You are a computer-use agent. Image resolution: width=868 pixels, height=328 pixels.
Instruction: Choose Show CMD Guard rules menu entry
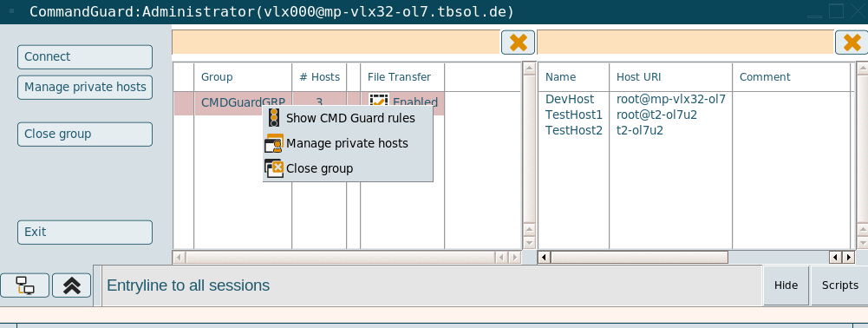tap(348, 118)
